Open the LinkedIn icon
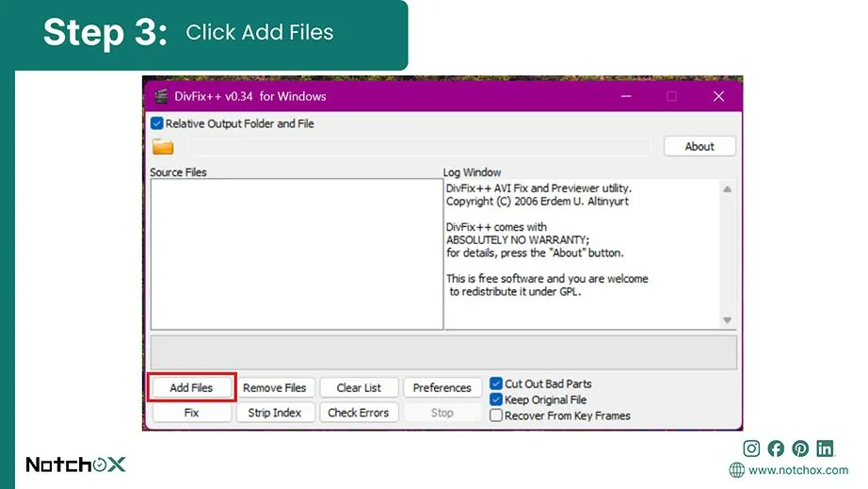 coord(825,448)
